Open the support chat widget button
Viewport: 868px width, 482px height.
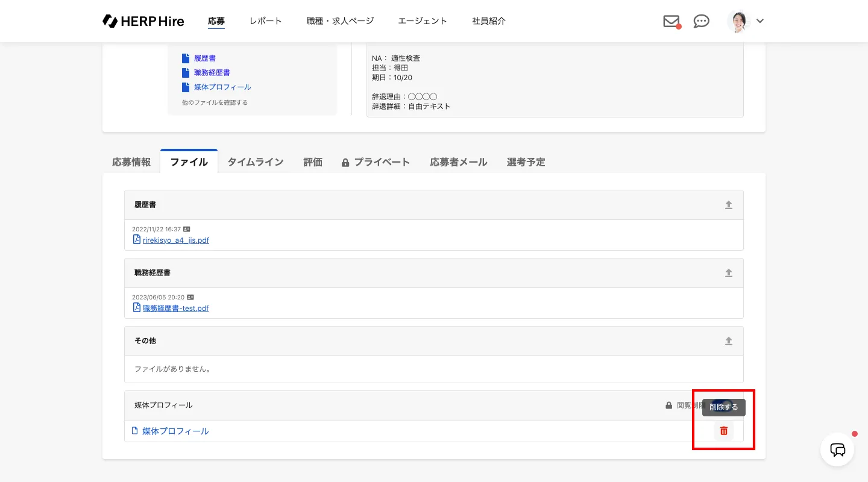838,449
